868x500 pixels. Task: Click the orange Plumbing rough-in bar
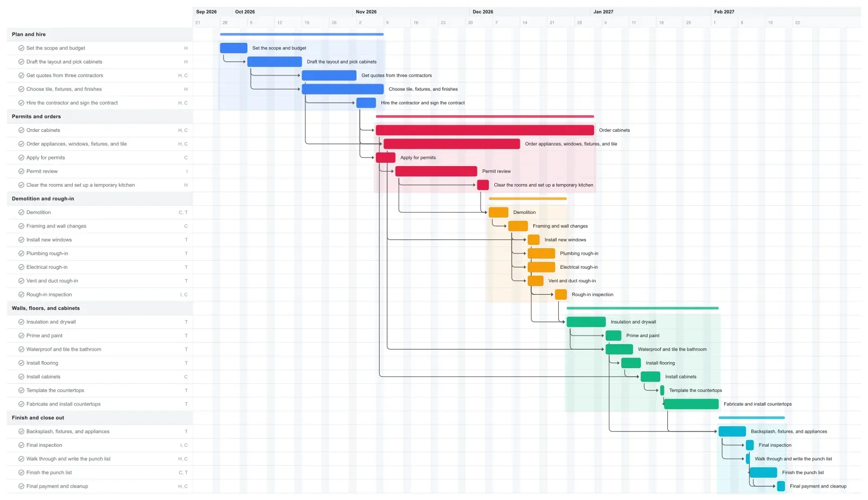tap(541, 254)
